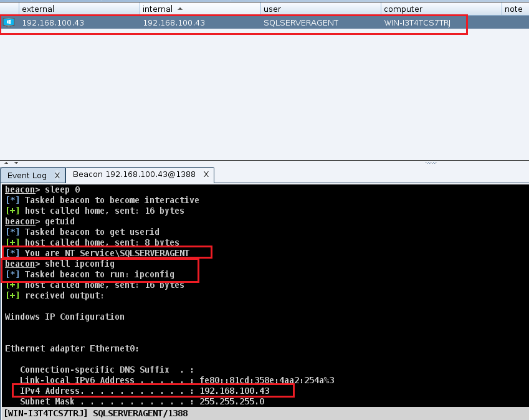Click the note column header
This screenshot has height=420, width=529.
point(514,9)
